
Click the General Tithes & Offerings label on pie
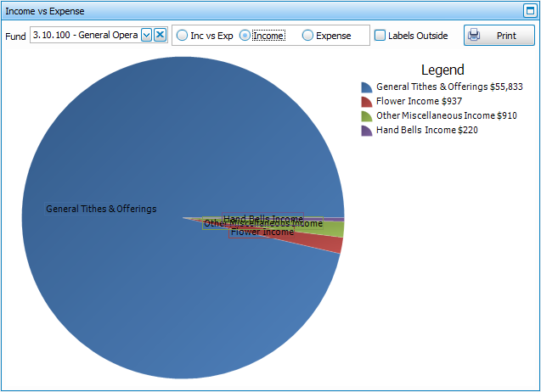(101, 209)
